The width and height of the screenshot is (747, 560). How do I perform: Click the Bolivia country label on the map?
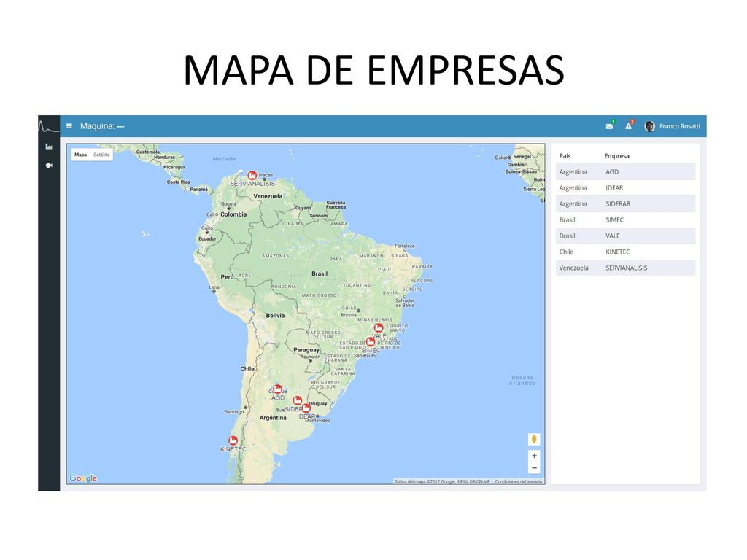point(275,315)
